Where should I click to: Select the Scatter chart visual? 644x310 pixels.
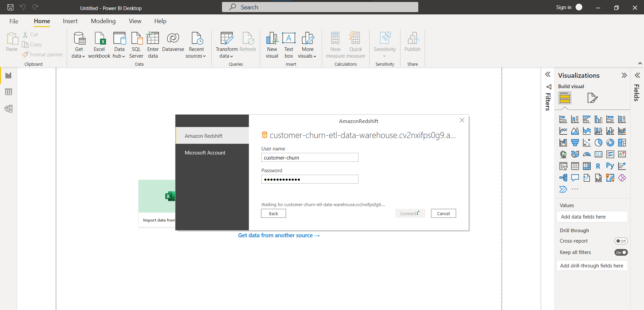[x=587, y=143]
